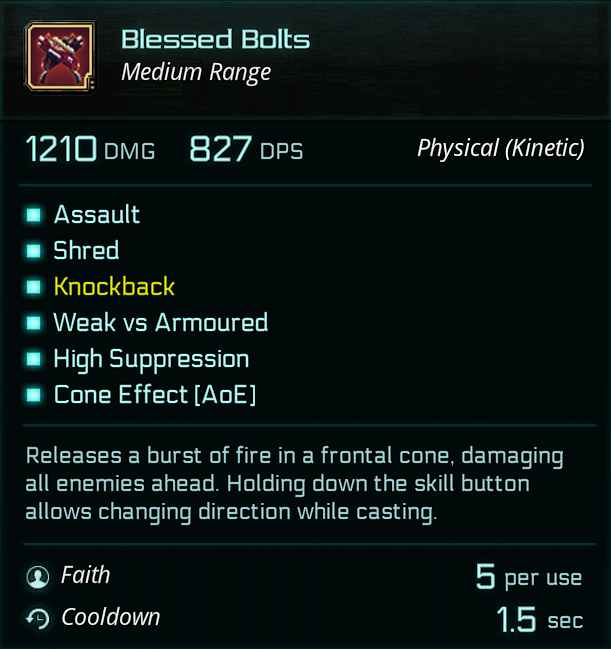This screenshot has width=611, height=649.
Task: Click the Faith resource icon
Action: [38, 577]
